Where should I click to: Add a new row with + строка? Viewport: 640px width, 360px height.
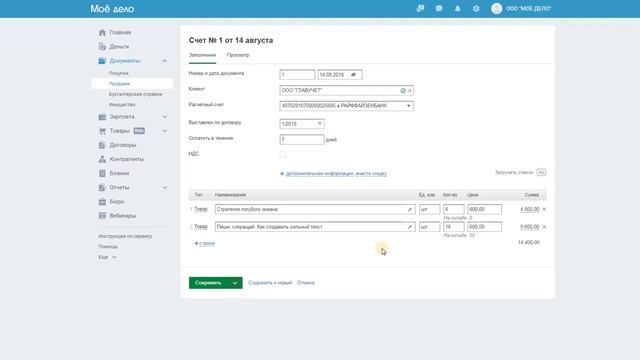(x=204, y=243)
